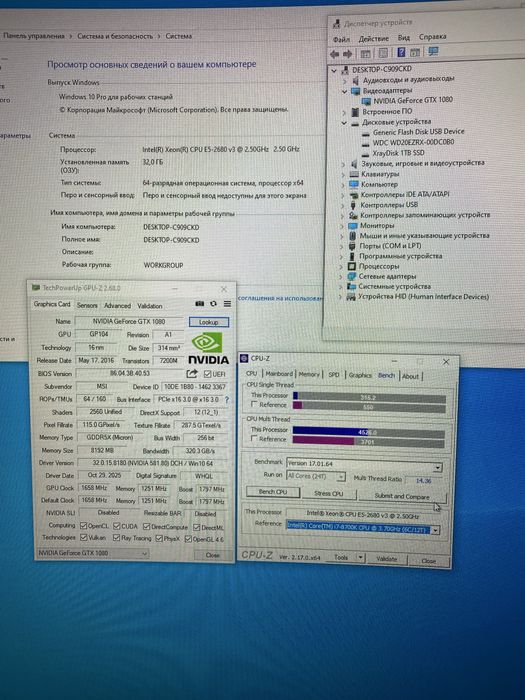Click the Multi Thread This Processor score bar
The width and height of the screenshot is (525, 700).
(x=369, y=432)
